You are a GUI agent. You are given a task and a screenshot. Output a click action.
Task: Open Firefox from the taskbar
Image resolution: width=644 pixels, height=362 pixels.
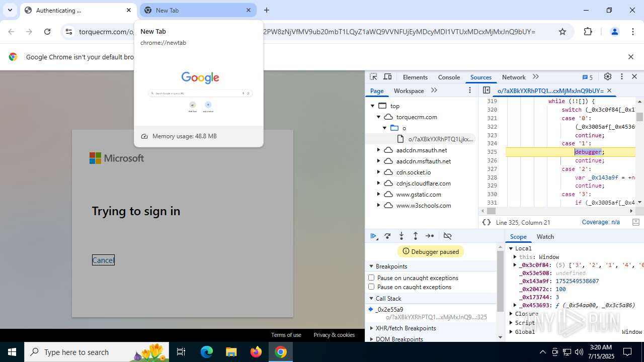tap(256, 352)
